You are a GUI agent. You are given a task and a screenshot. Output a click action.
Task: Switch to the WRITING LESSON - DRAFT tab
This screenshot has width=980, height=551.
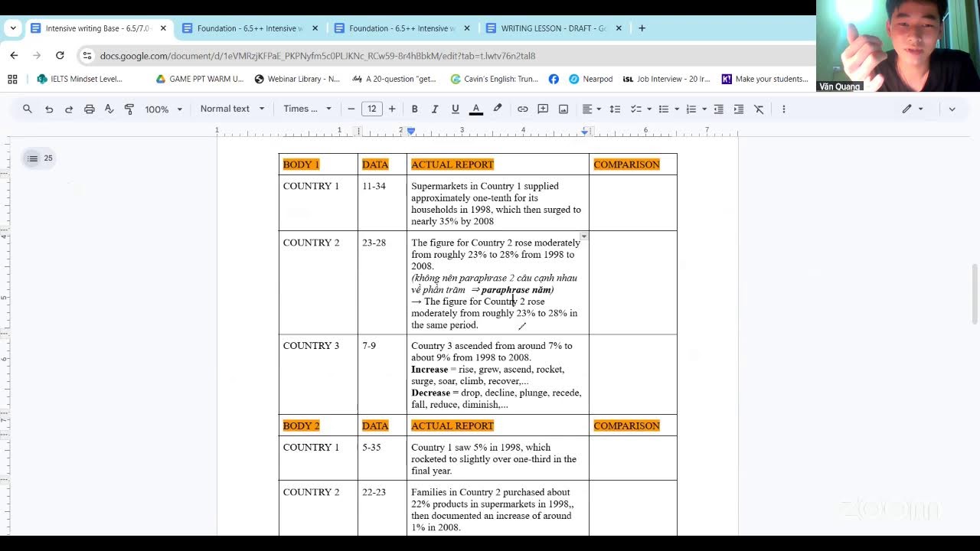pos(554,28)
